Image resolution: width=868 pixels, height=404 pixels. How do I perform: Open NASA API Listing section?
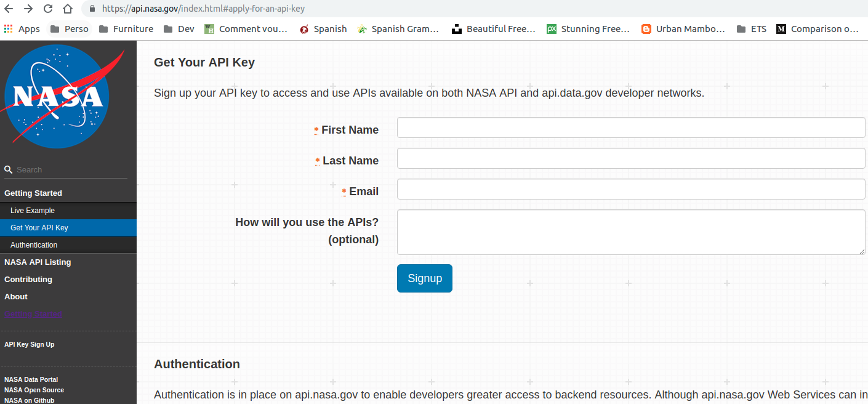(x=38, y=262)
